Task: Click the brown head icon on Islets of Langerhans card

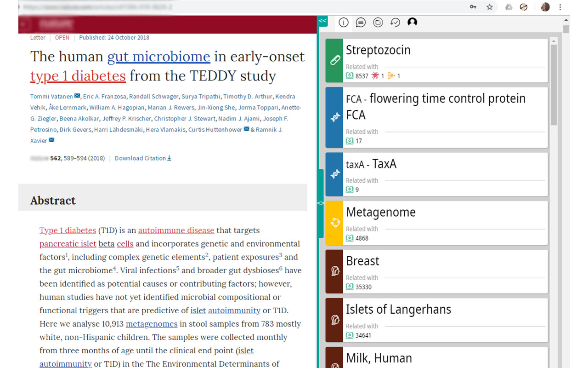Action: tap(334, 320)
